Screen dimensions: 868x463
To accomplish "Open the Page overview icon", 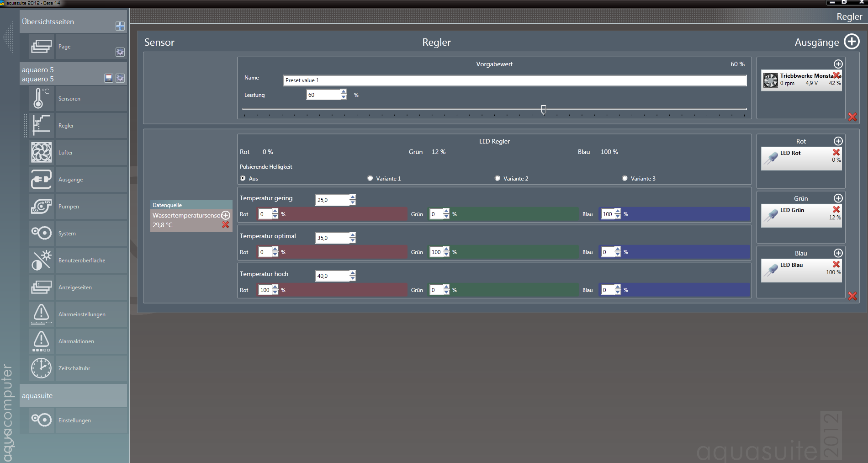I will tap(41, 46).
